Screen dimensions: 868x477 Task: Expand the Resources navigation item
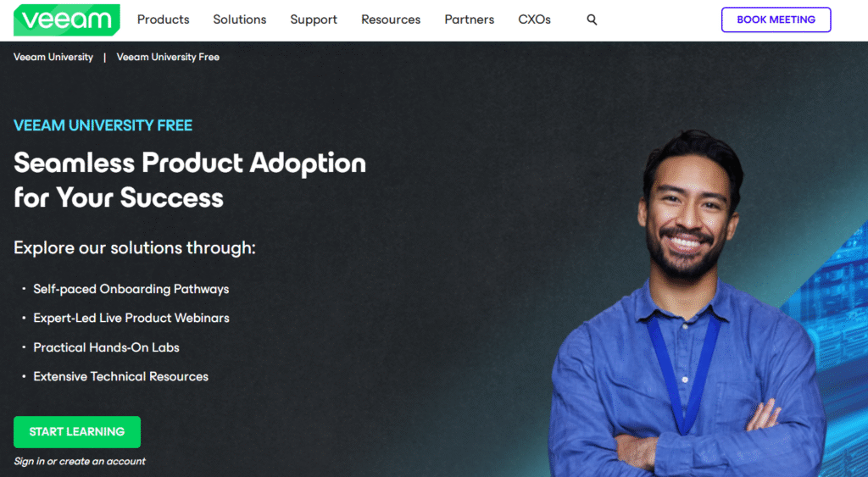(x=391, y=19)
